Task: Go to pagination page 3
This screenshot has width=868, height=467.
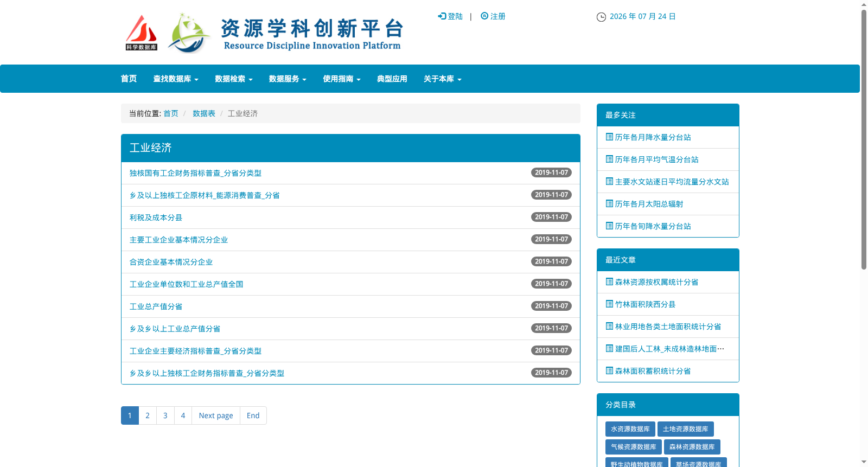Action: 165,415
